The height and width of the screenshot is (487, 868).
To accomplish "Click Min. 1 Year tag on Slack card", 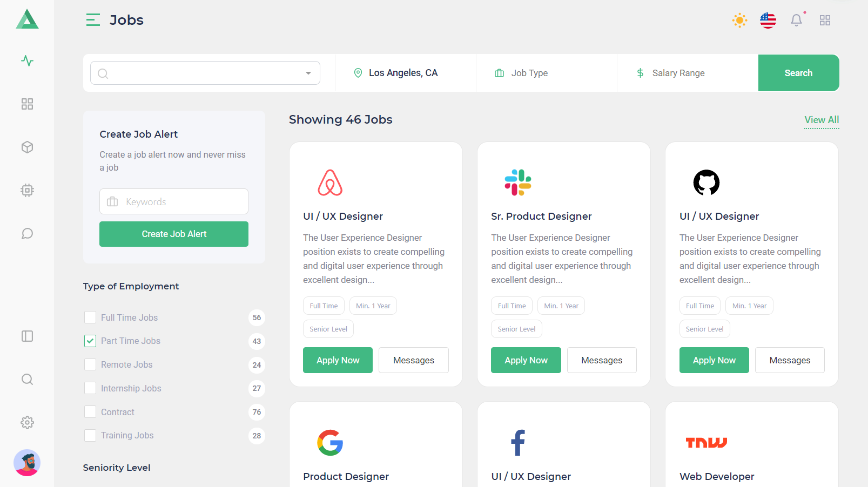I will tap(561, 306).
